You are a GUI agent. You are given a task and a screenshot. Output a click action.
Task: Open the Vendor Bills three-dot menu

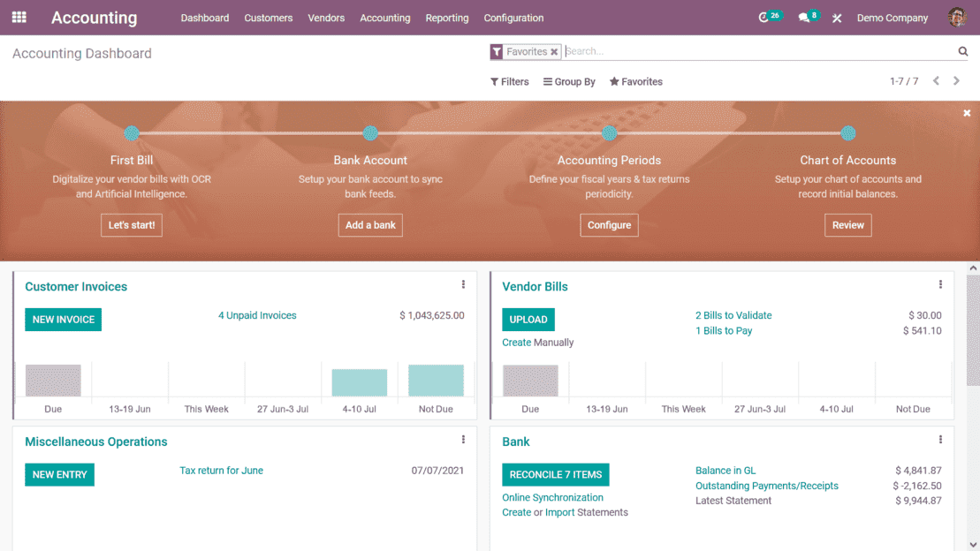(x=940, y=284)
